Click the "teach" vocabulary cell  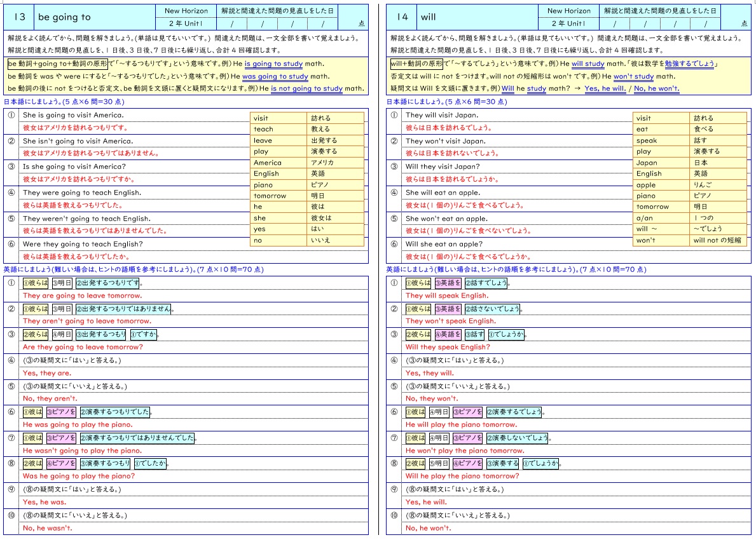tap(278, 129)
